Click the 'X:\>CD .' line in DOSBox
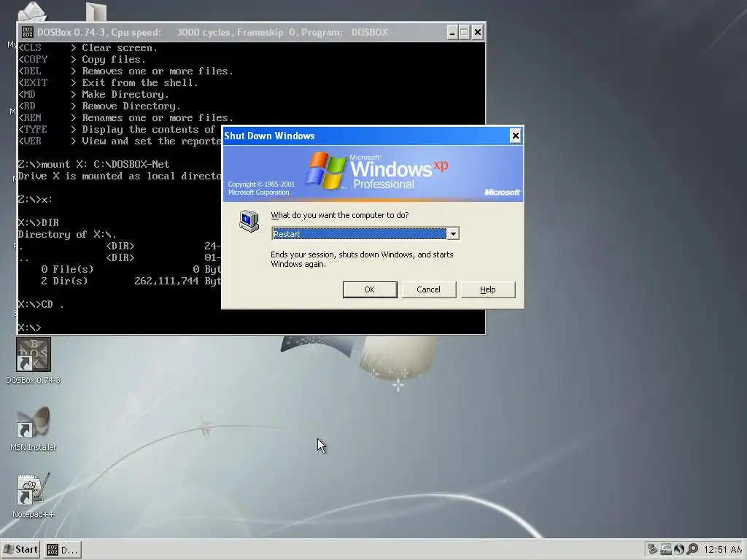The height and width of the screenshot is (560, 747). 41,304
